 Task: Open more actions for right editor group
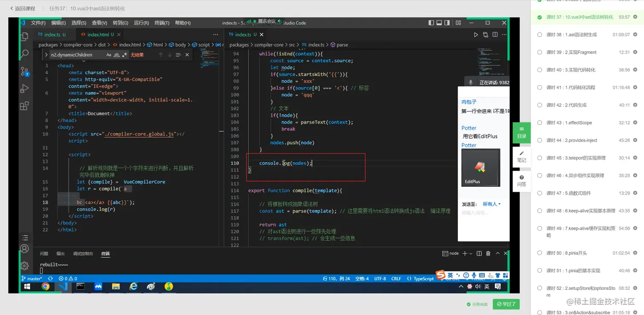pyautogui.click(x=504, y=35)
